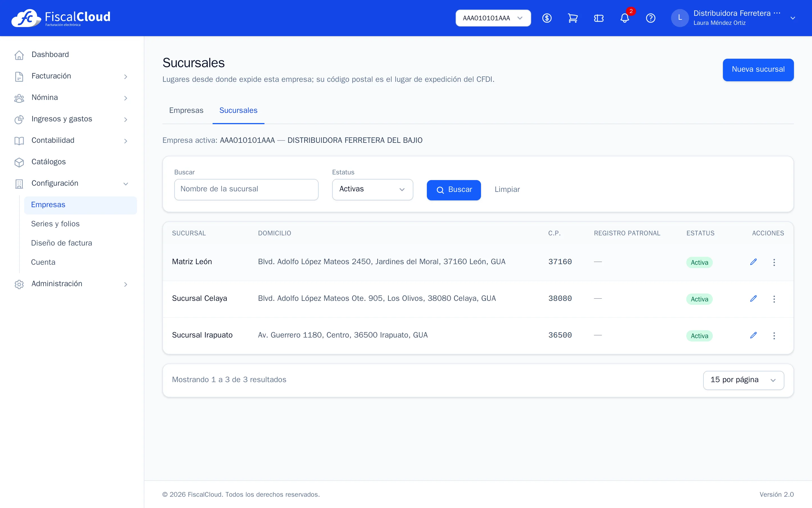Click the Sucursal Irapuato name
This screenshot has height=508, width=812.
202,335
